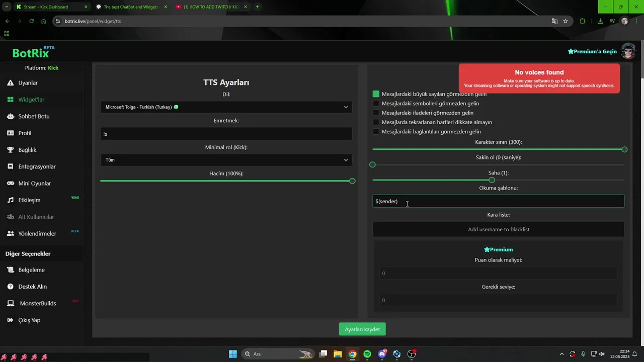Click the browser home button
This screenshot has width=644, height=362.
[44, 21]
